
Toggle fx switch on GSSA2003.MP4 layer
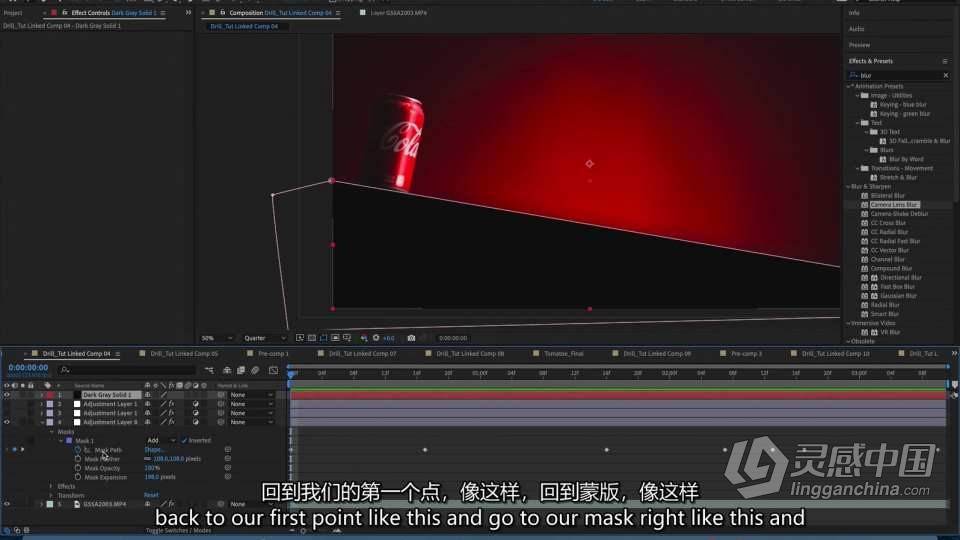click(x=171, y=504)
